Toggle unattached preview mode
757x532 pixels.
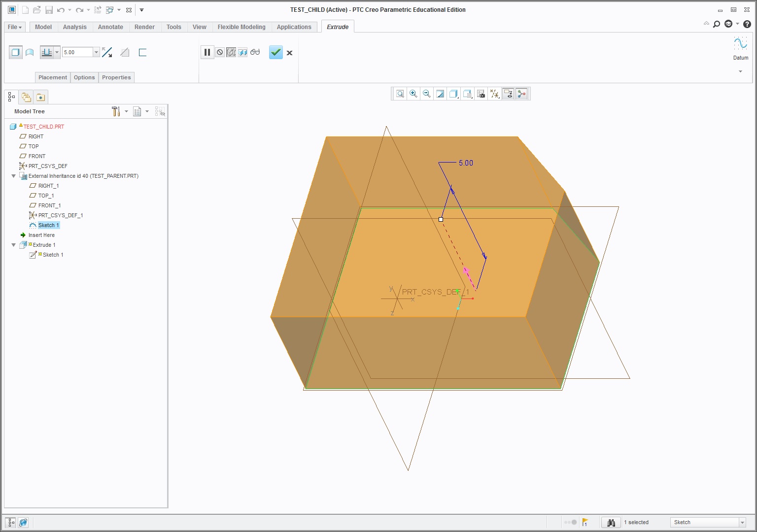[x=231, y=52]
